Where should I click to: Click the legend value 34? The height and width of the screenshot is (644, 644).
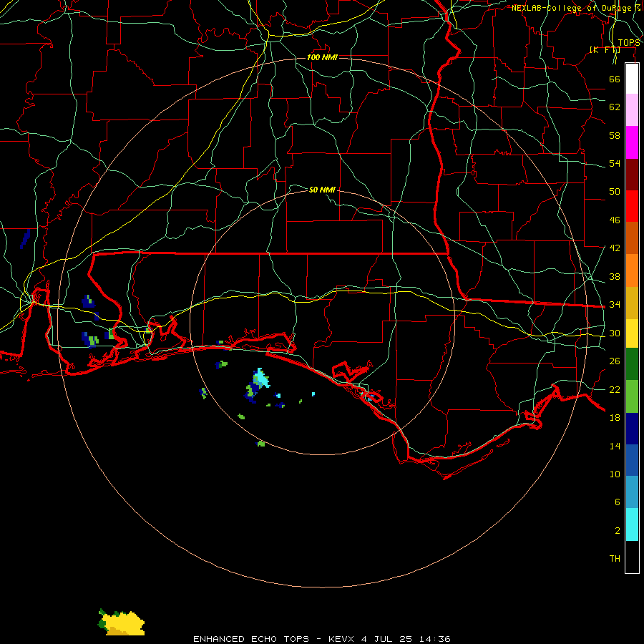615,304
